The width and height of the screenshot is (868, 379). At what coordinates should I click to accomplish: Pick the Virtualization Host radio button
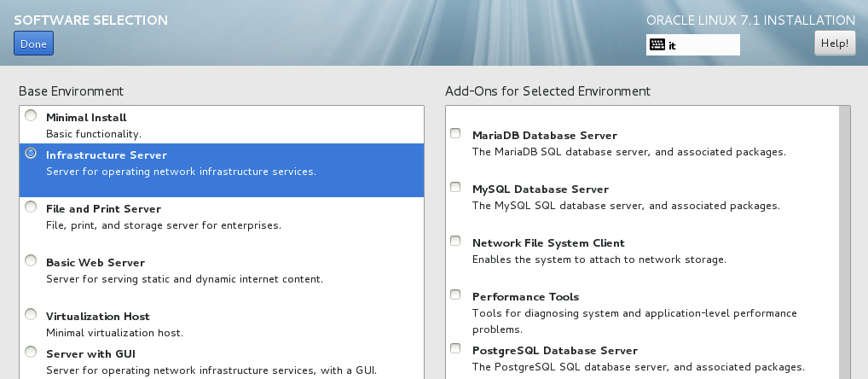(x=31, y=314)
